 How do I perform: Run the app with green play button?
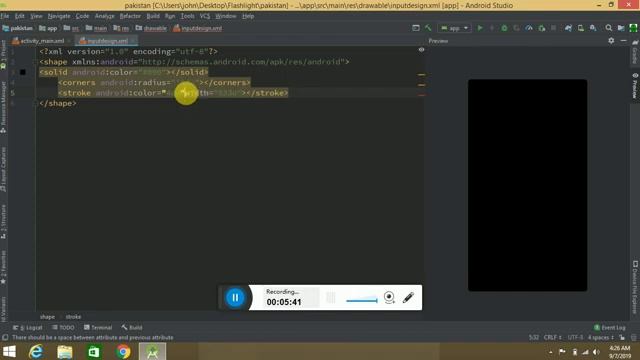[480, 28]
